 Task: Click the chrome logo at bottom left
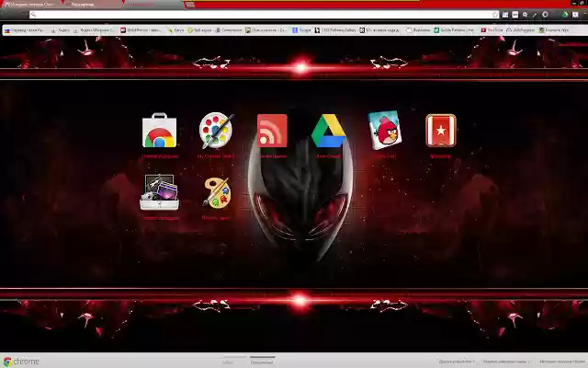coord(21,362)
